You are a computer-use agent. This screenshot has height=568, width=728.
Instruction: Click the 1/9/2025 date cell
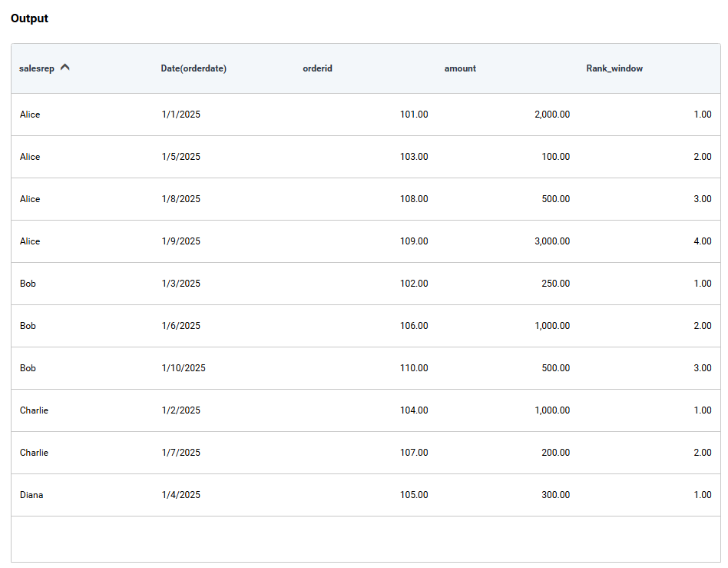click(x=180, y=241)
